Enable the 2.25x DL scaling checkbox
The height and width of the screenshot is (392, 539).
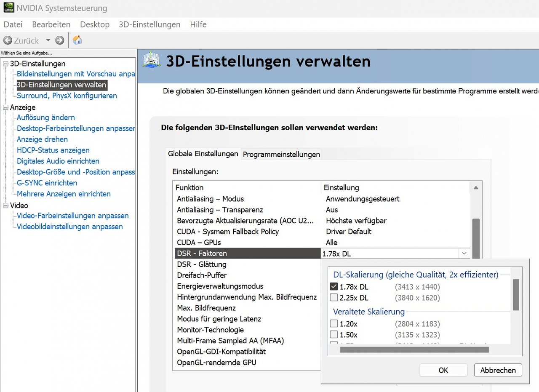[334, 298]
